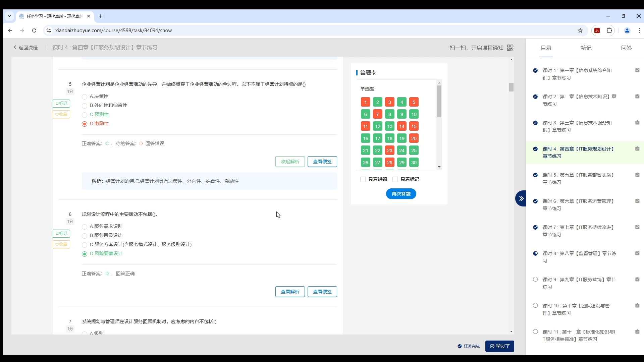
Task: Click 收起解析 button for question 5
Action: point(290,162)
